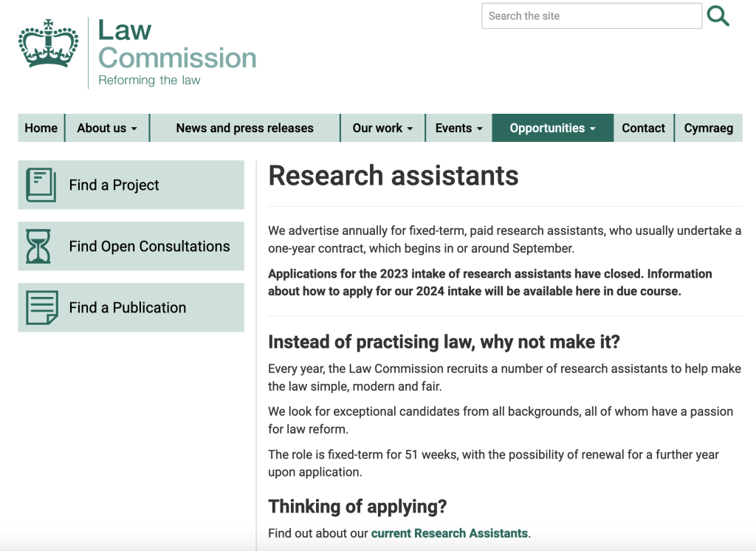Click the document icon beside Find a Publication
Viewport: 756px width, 551px height.
[x=41, y=308]
